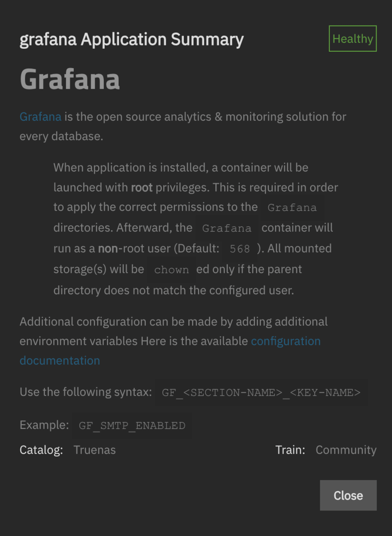Image resolution: width=392 pixels, height=536 pixels.
Task: Click the GF_<SECTION-NAME>_<KEY-NAME> syntax code
Action: tap(261, 392)
